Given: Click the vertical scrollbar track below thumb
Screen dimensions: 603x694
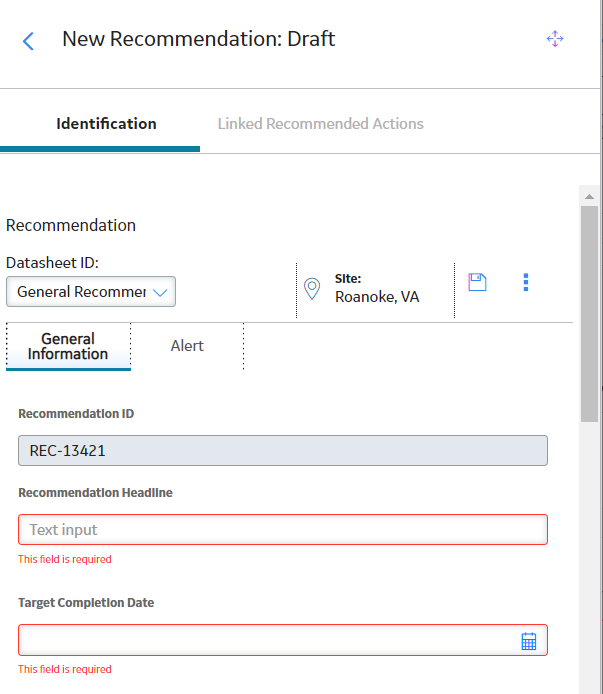Looking at the screenshot, I should pyautogui.click(x=589, y=558).
